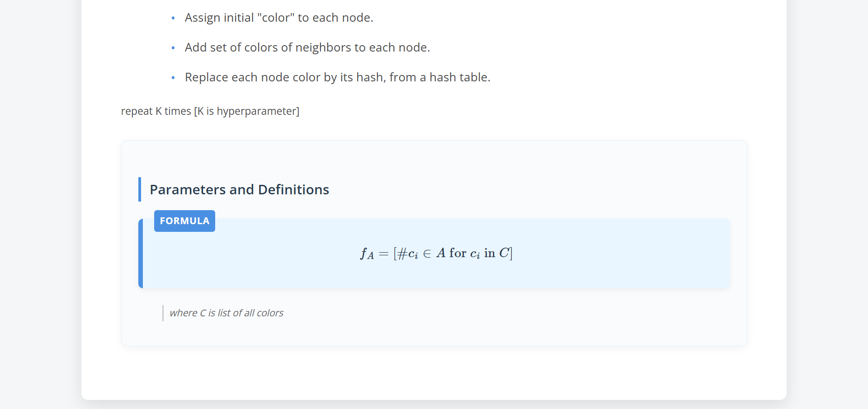Screen dimensions: 868x409
Task: Click the blue accent bar beside the heading
Action: pos(140,189)
